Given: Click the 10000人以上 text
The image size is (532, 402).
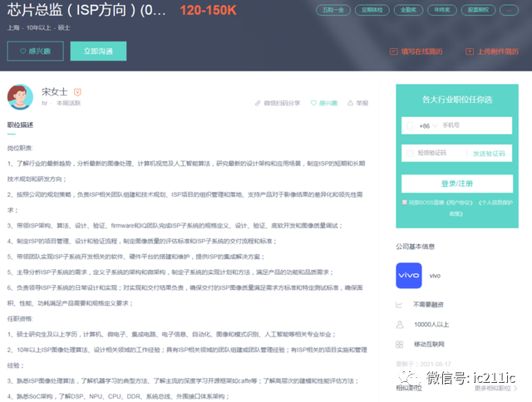Looking at the screenshot, I should coord(431,325).
